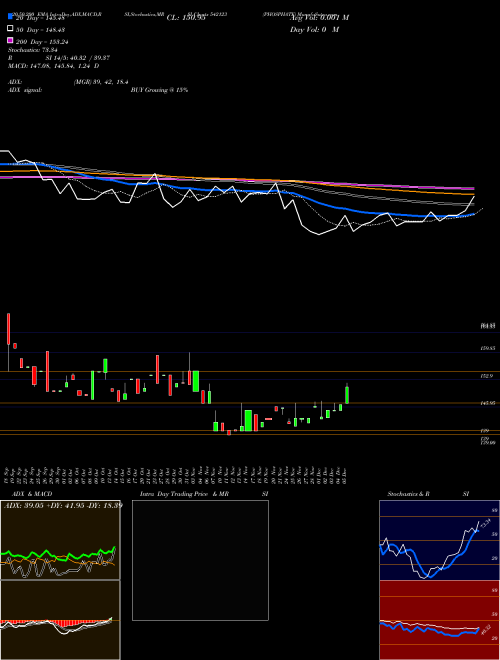
Task: Click the CL: 150.95 closing price
Action: (x=186, y=18)
